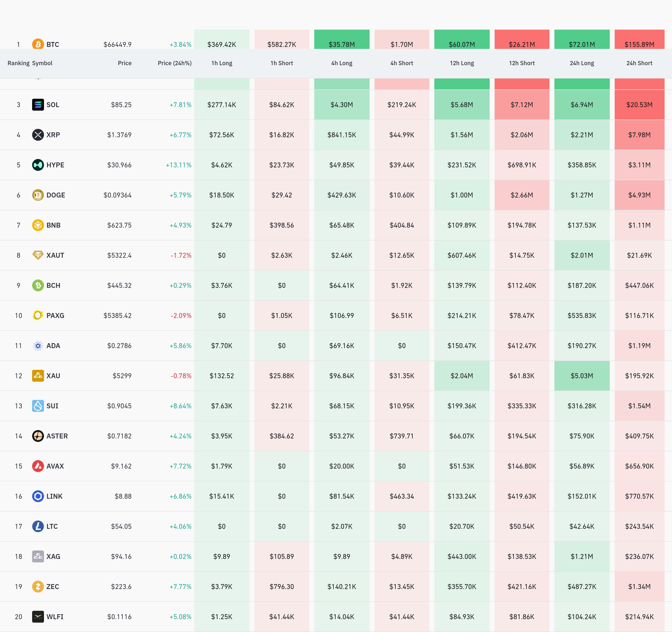Sort by Ranking column header
This screenshot has height=632, width=672.
point(18,63)
